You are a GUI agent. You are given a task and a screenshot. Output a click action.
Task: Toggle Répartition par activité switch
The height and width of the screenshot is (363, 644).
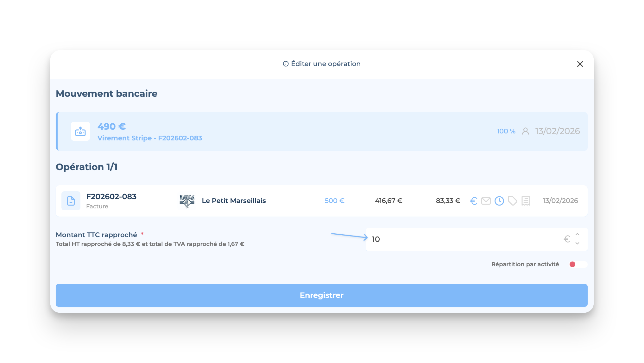click(578, 264)
